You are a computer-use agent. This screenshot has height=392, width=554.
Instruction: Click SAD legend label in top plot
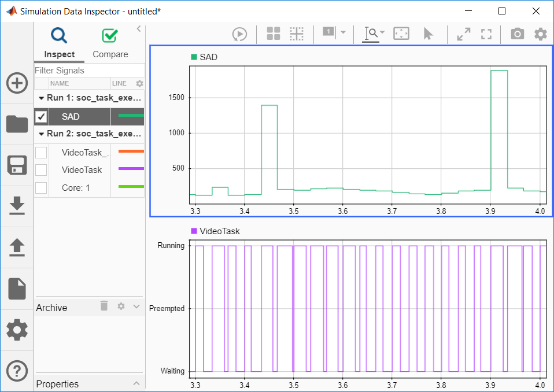pos(208,57)
